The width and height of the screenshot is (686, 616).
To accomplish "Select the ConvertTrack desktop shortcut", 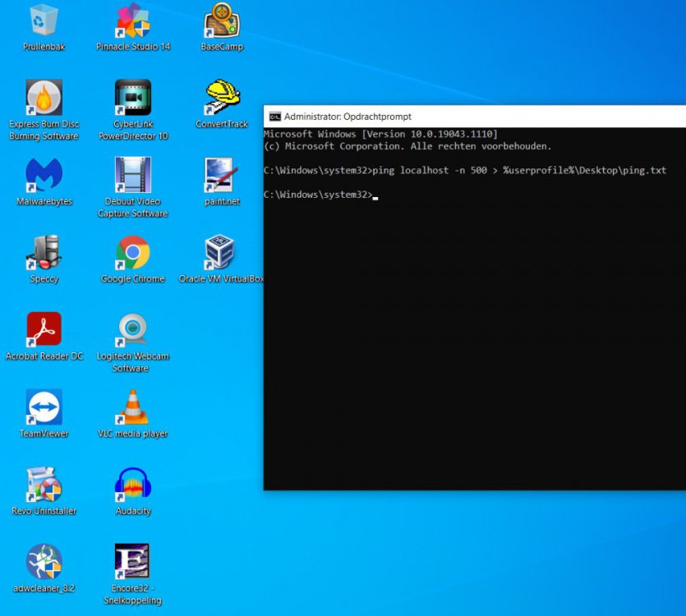I will coord(221,98).
